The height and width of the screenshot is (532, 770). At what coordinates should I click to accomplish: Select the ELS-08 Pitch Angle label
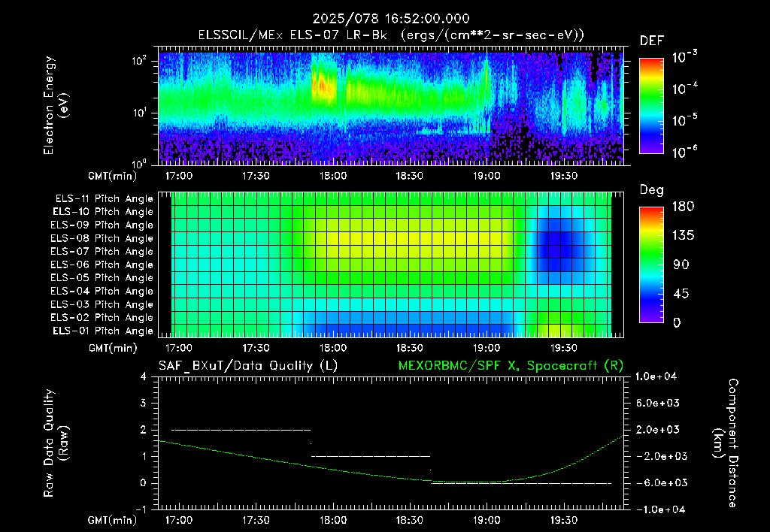pyautogui.click(x=102, y=238)
